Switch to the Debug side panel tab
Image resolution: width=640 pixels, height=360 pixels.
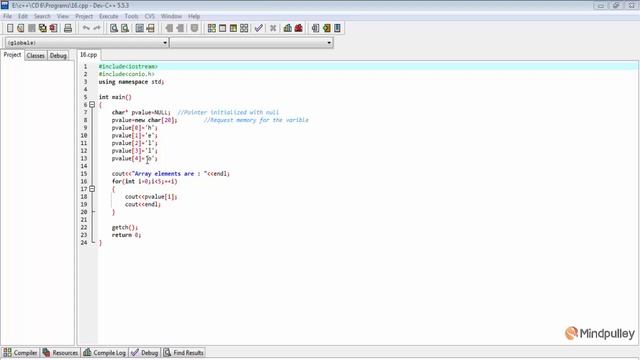58,56
